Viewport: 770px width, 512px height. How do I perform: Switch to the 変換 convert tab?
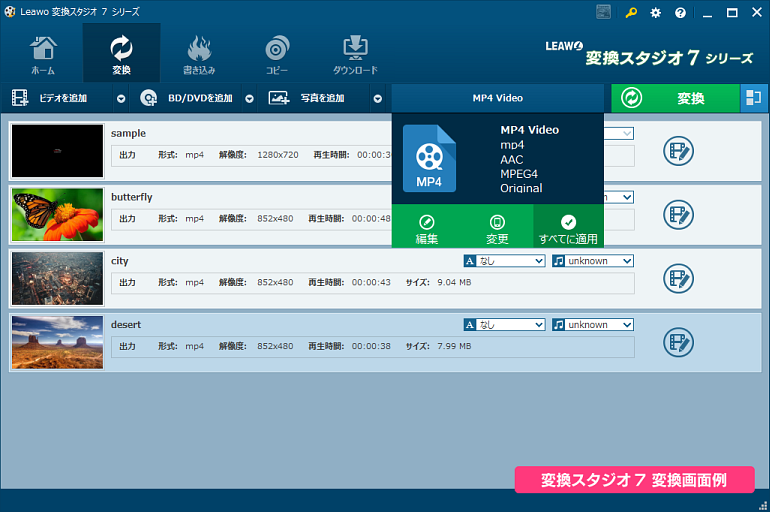point(121,53)
